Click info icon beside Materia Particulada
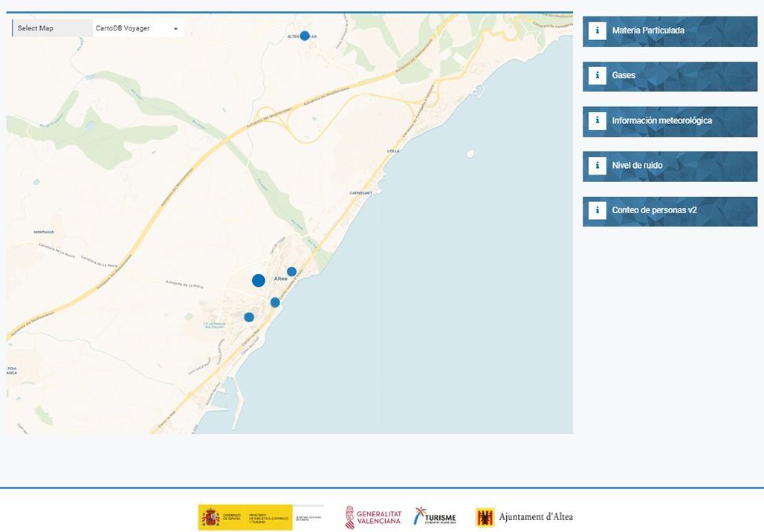The height and width of the screenshot is (532, 764). [597, 30]
